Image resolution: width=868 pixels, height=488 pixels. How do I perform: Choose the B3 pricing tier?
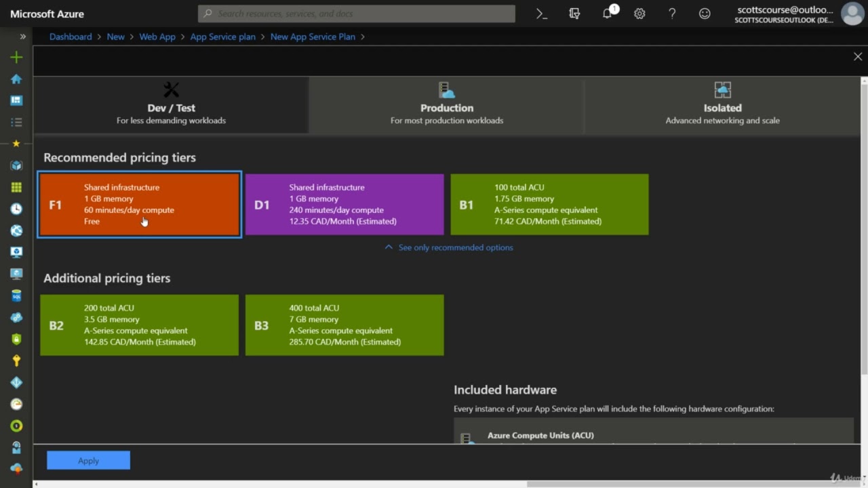tap(344, 325)
